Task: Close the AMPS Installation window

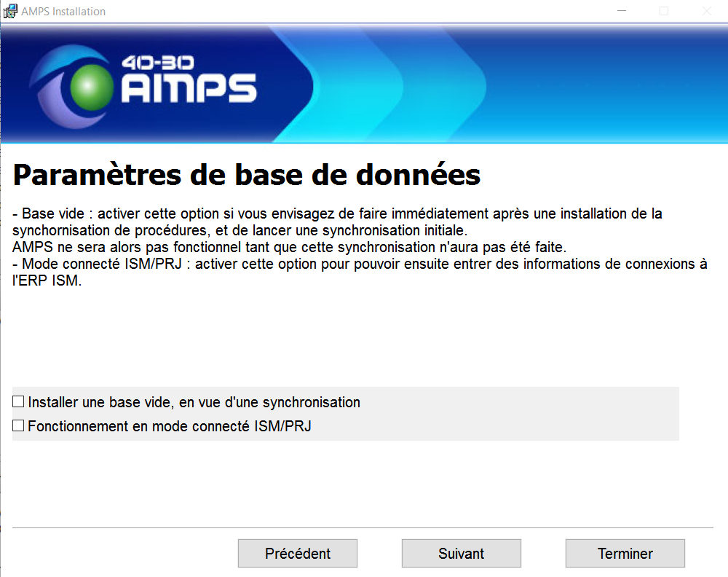Action: click(x=706, y=11)
